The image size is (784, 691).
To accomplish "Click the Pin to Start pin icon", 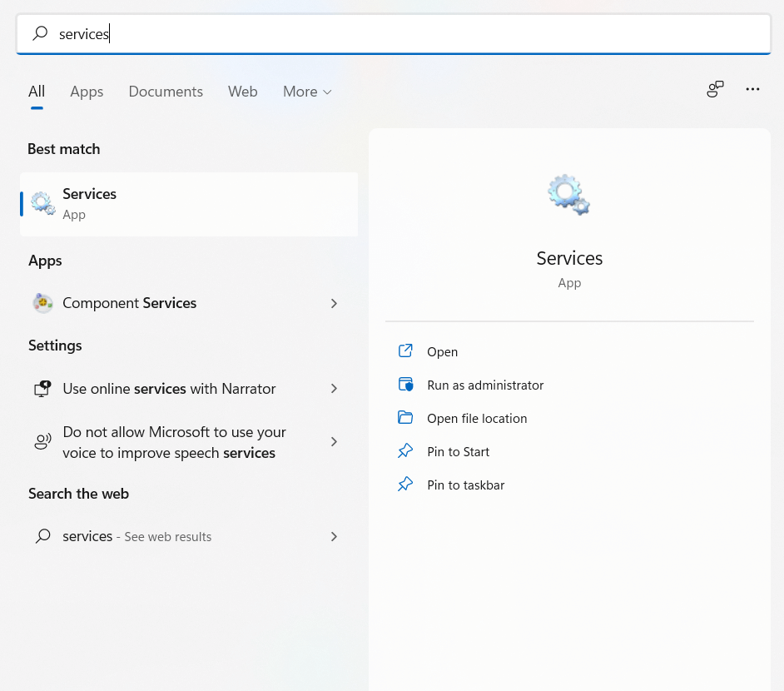I will pos(405,451).
